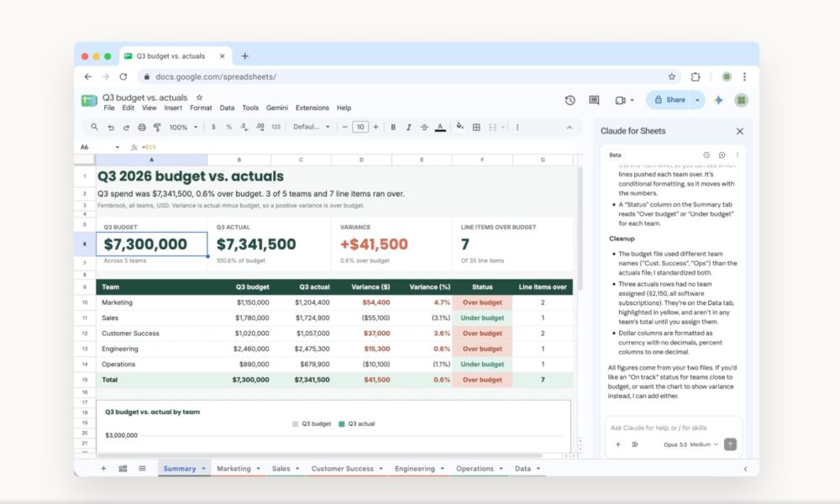The width and height of the screenshot is (840, 504).
Task: Open the Google account avatar
Action: coord(742,100)
